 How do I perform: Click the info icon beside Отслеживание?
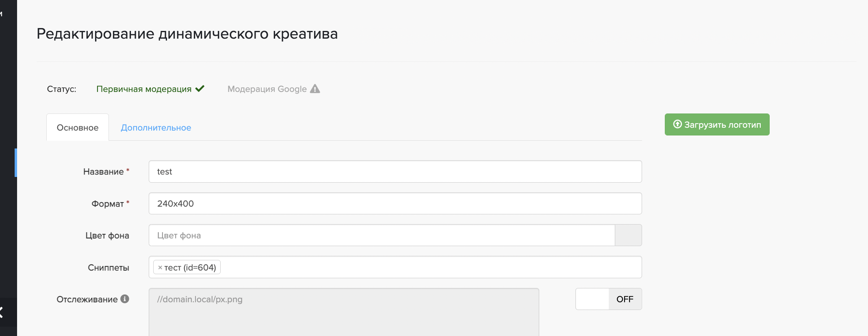tap(125, 299)
